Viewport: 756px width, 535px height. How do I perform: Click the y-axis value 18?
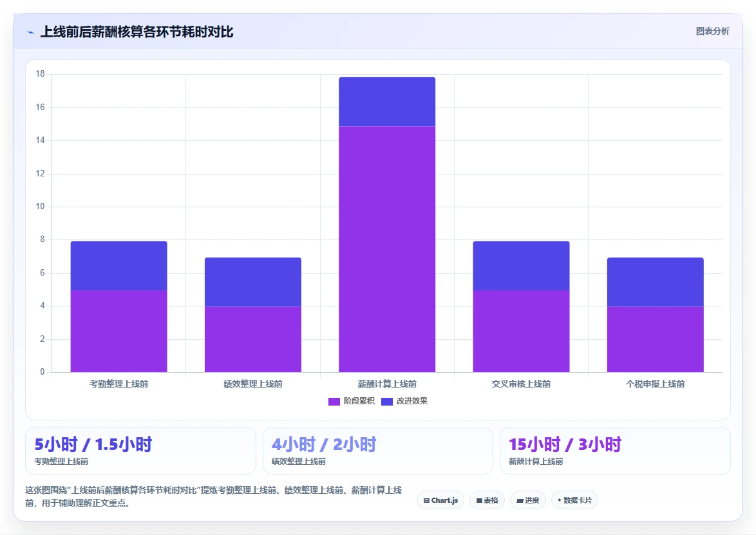[x=40, y=74]
